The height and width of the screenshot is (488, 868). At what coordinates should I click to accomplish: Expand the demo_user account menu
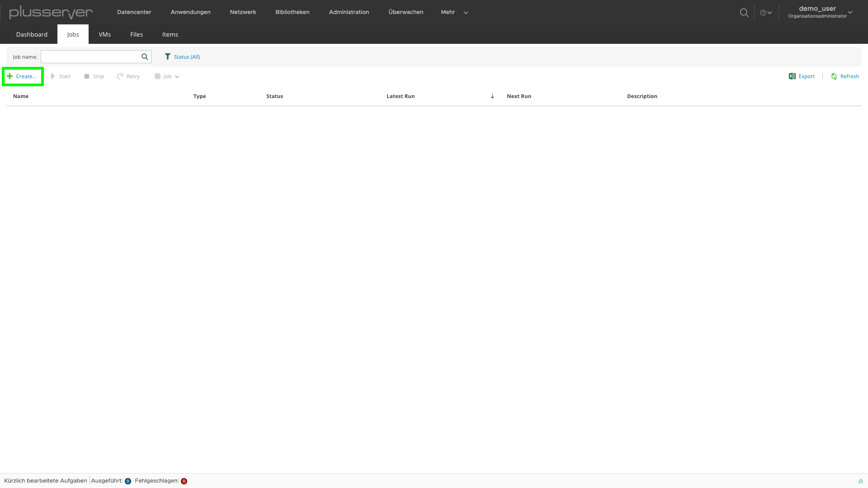click(852, 12)
